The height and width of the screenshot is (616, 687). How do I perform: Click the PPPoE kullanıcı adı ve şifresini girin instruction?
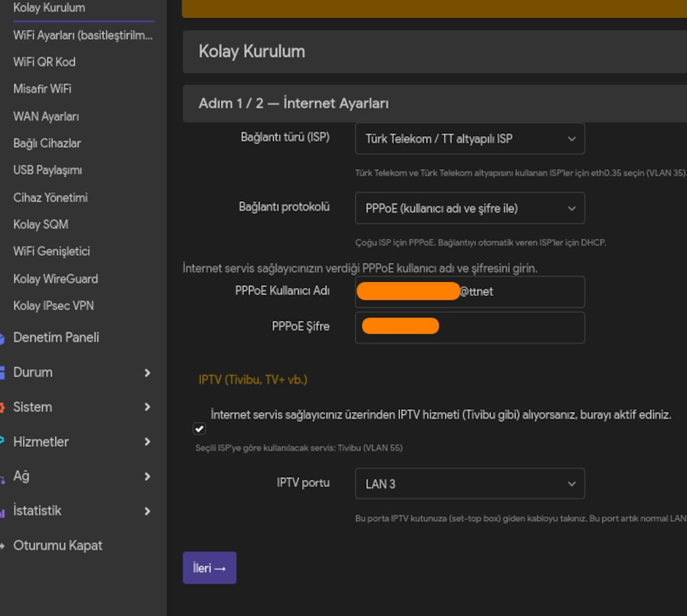[360, 268]
